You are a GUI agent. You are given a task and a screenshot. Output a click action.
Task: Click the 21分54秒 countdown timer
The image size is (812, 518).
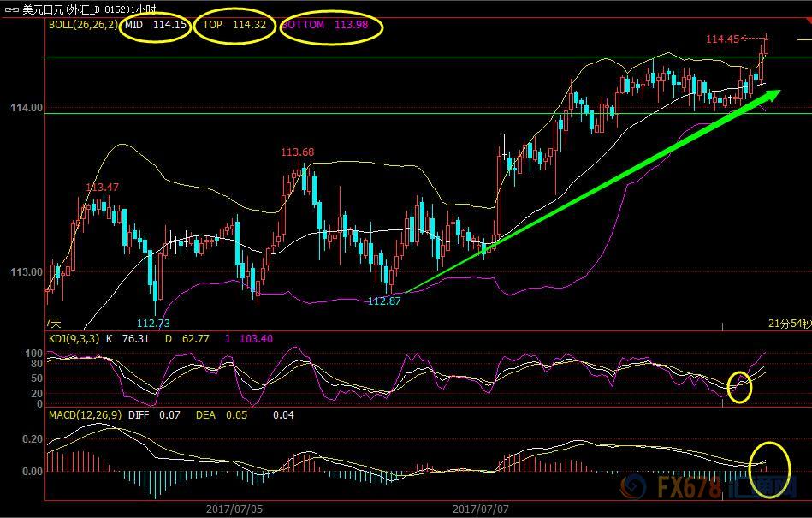[x=786, y=323]
